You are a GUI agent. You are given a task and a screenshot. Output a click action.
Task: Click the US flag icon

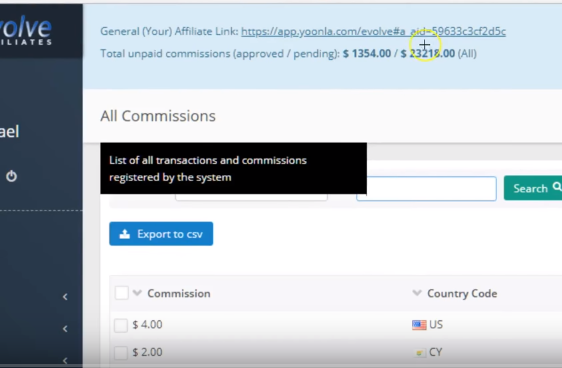pyautogui.click(x=419, y=325)
